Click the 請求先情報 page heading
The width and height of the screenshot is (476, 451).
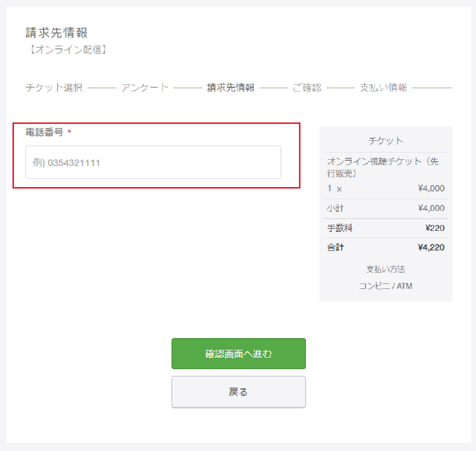pyautogui.click(x=57, y=33)
